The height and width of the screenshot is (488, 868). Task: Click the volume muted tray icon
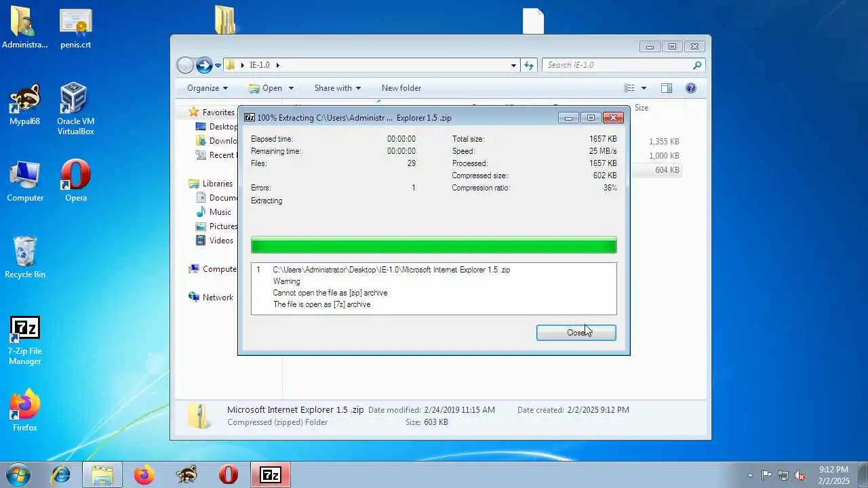(800, 475)
